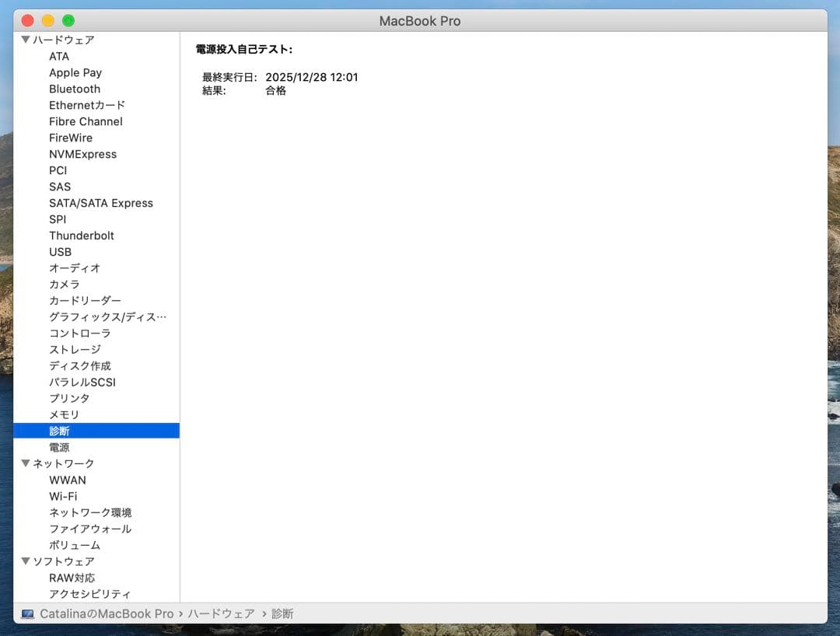Screen dimensions: 840x636
Task: Collapse the ネットワーク section disclosure triangle
Action: [26, 463]
